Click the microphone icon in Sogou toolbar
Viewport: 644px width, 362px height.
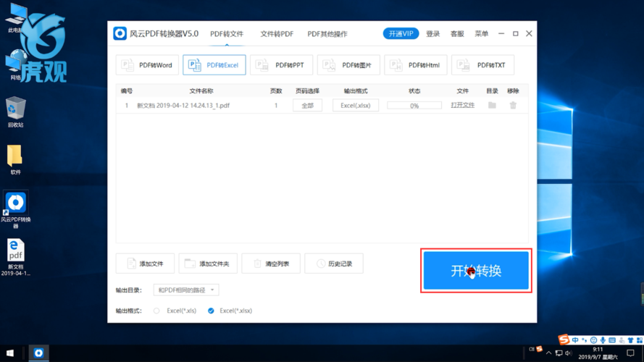point(603,340)
